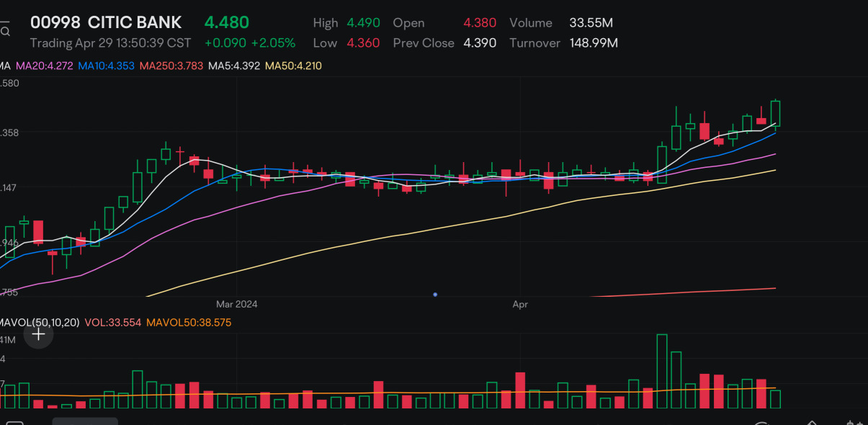The image size is (868, 425).
Task: Click the High value 4.490
Action: tap(364, 23)
